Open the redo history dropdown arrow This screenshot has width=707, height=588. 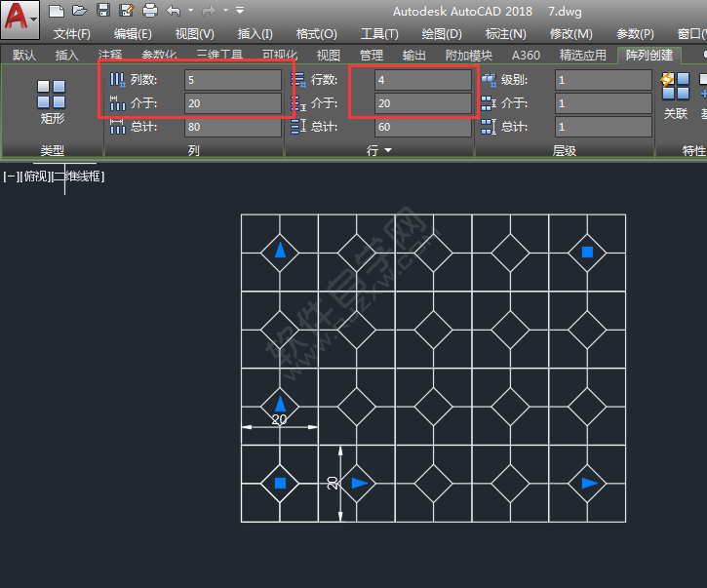(225, 10)
